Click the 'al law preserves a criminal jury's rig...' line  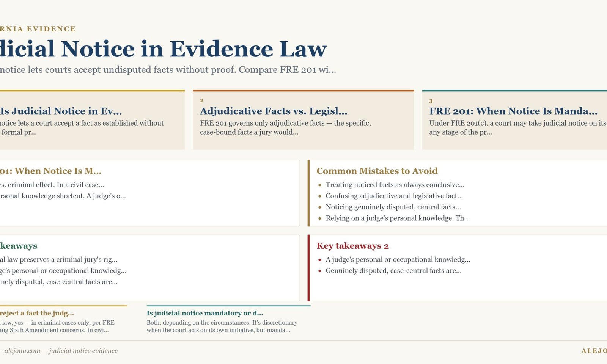[59, 260]
